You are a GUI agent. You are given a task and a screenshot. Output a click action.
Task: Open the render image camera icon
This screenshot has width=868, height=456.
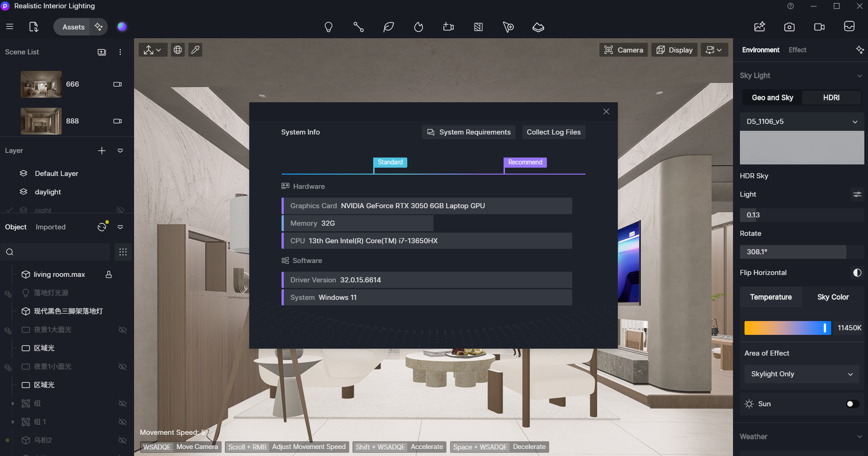pyautogui.click(x=789, y=27)
